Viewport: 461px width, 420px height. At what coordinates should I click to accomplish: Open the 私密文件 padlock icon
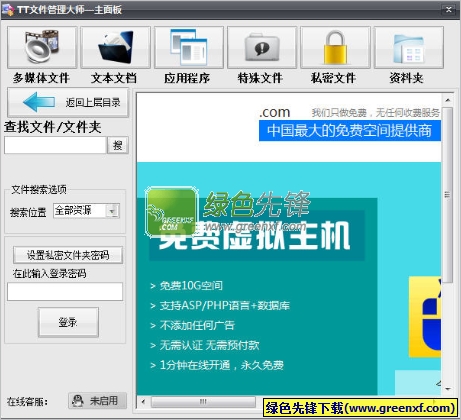(x=335, y=48)
